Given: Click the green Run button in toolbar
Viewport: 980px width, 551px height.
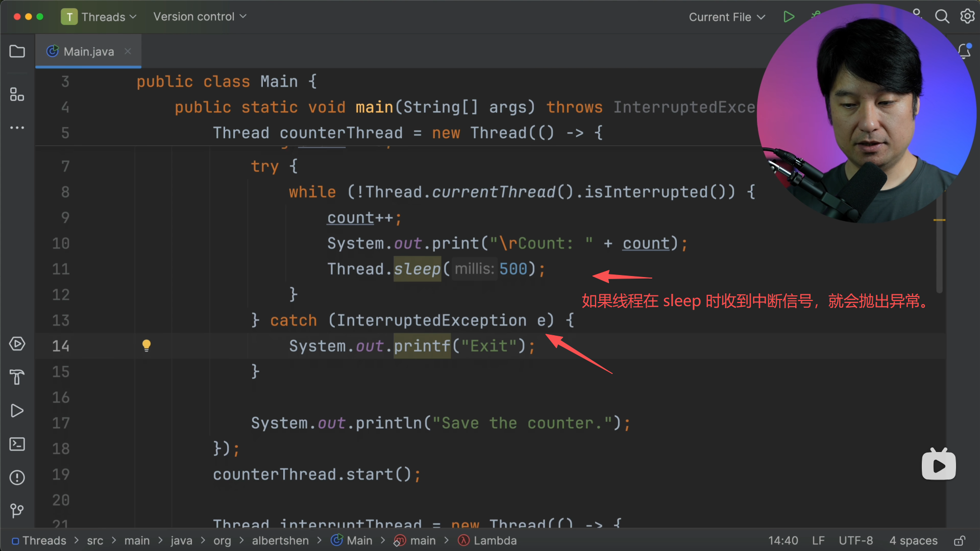Looking at the screenshot, I should [x=789, y=17].
